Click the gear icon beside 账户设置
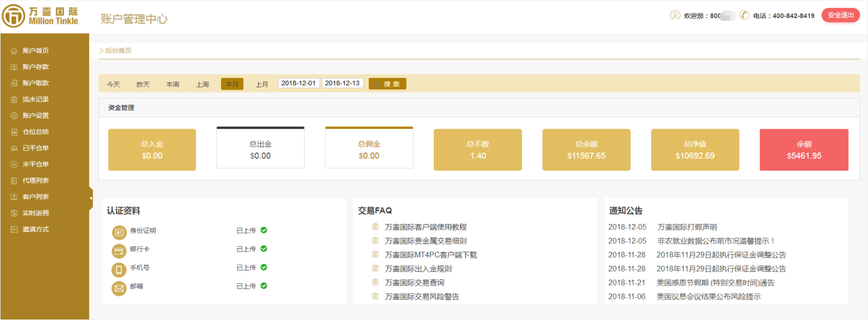The image size is (868, 320). coord(14,116)
